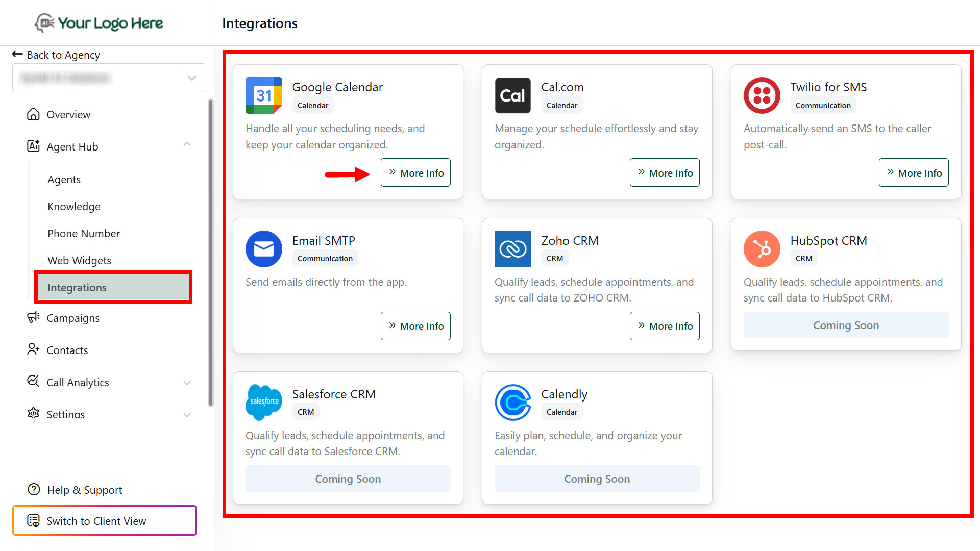Click the sidebar vertical scrollbar
This screenshot has width=980, height=551.
pos(210,253)
